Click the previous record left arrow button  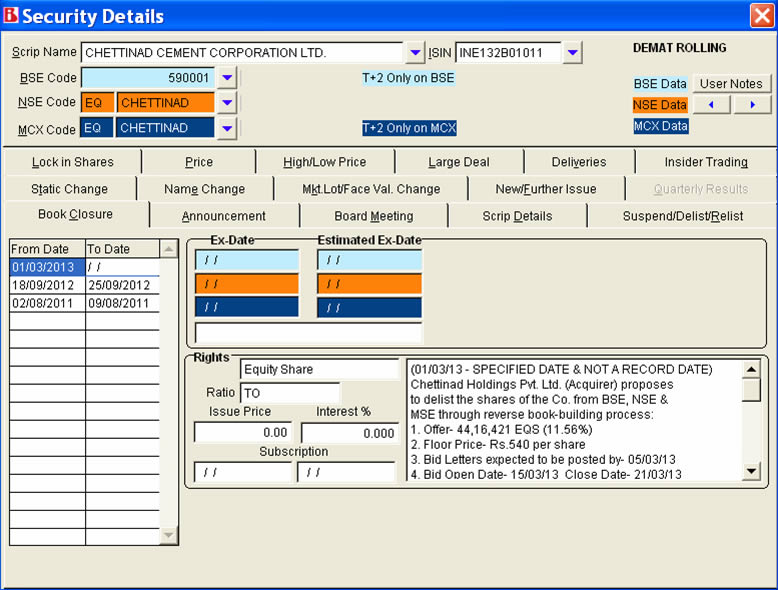[x=712, y=105]
